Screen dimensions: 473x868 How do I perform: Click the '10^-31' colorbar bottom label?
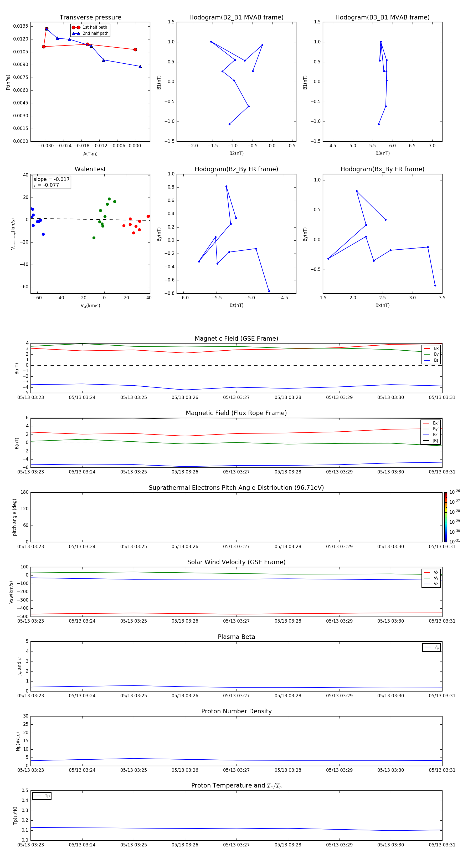coord(455,542)
